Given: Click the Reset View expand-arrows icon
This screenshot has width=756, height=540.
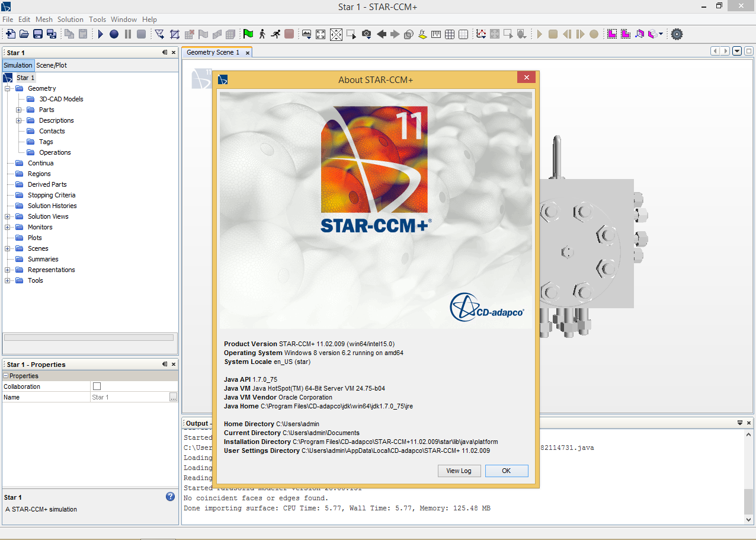Looking at the screenshot, I should 321,34.
